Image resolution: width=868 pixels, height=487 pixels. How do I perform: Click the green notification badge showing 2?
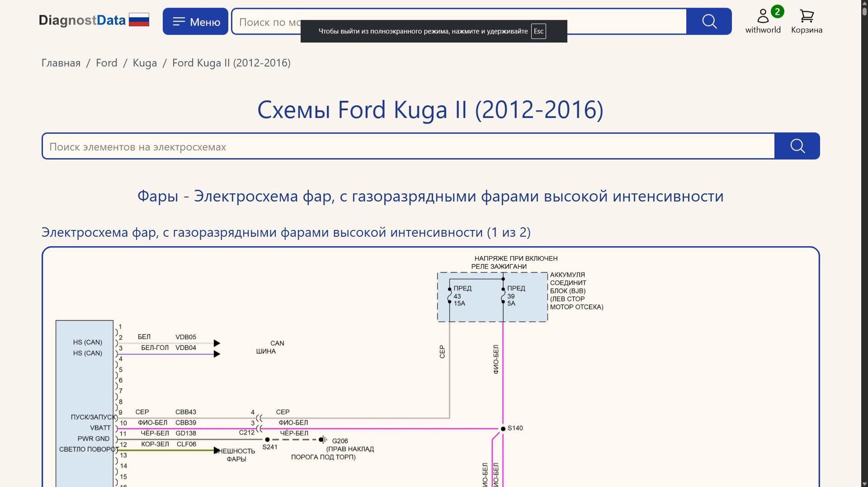click(777, 11)
